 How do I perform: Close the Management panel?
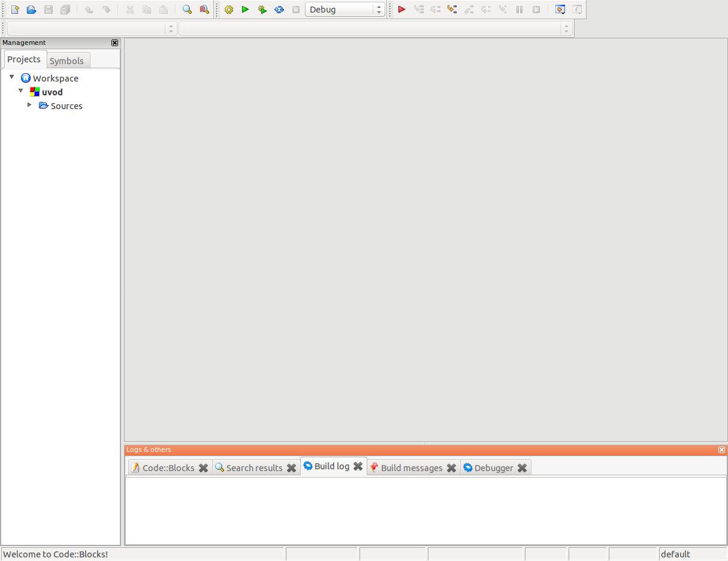pos(115,43)
